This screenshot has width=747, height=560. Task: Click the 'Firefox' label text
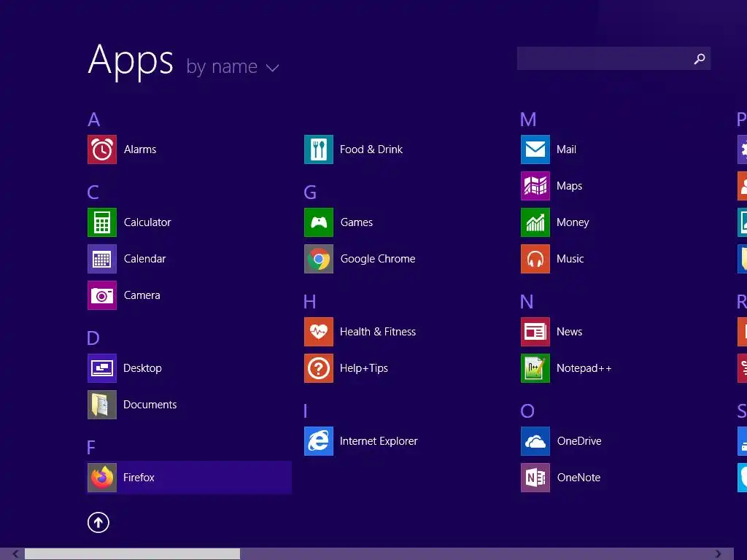click(x=139, y=478)
